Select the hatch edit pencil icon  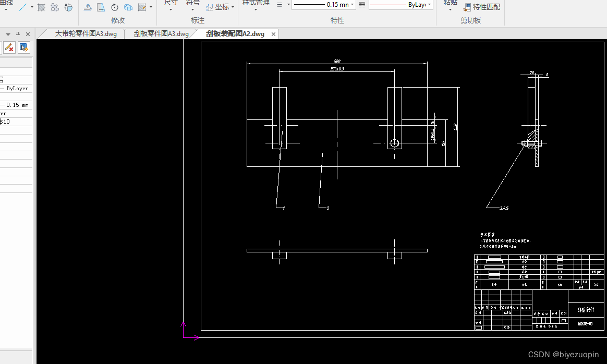pyautogui.click(x=142, y=7)
